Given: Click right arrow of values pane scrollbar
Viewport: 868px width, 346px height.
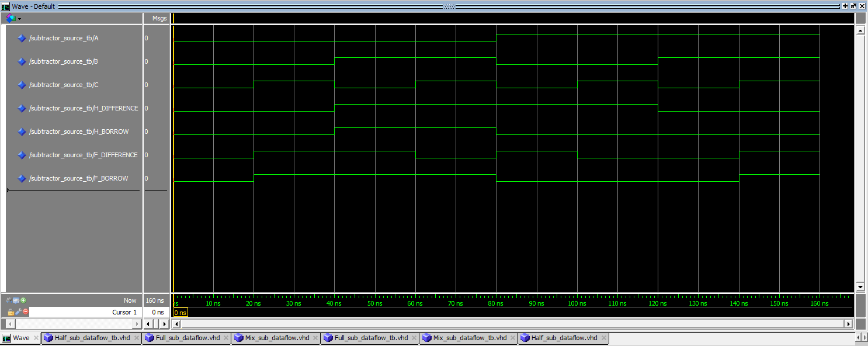Looking at the screenshot, I should tap(164, 323).
